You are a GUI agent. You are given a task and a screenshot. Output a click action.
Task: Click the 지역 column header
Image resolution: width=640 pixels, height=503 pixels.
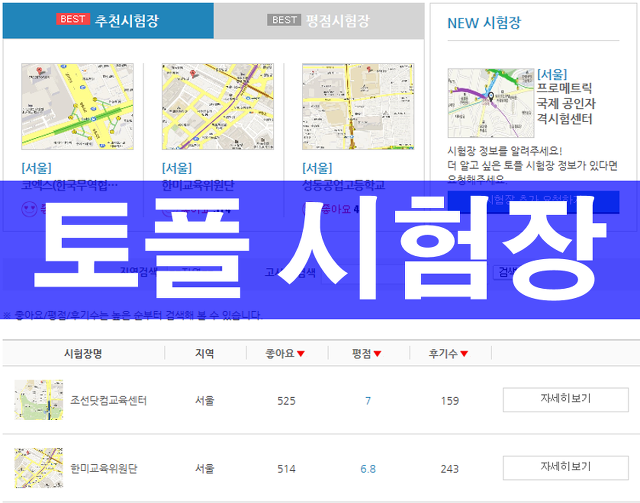click(x=204, y=354)
